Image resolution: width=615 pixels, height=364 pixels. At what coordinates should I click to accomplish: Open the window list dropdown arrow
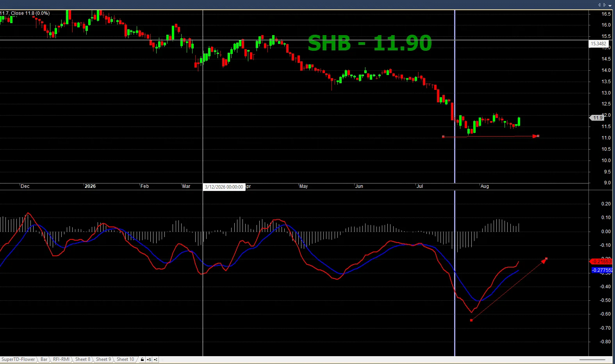coord(610,5)
